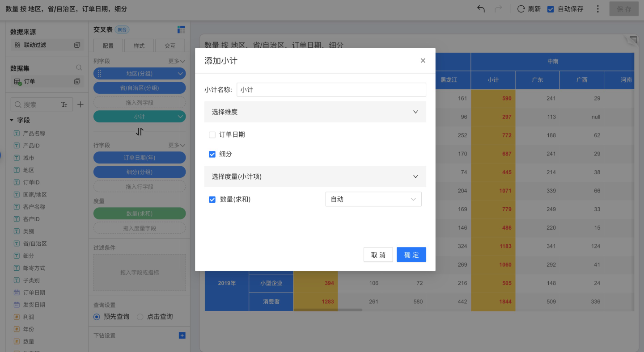644x352 pixels.
Task: Open the 自动 aggregation dropdown
Action: tap(373, 199)
